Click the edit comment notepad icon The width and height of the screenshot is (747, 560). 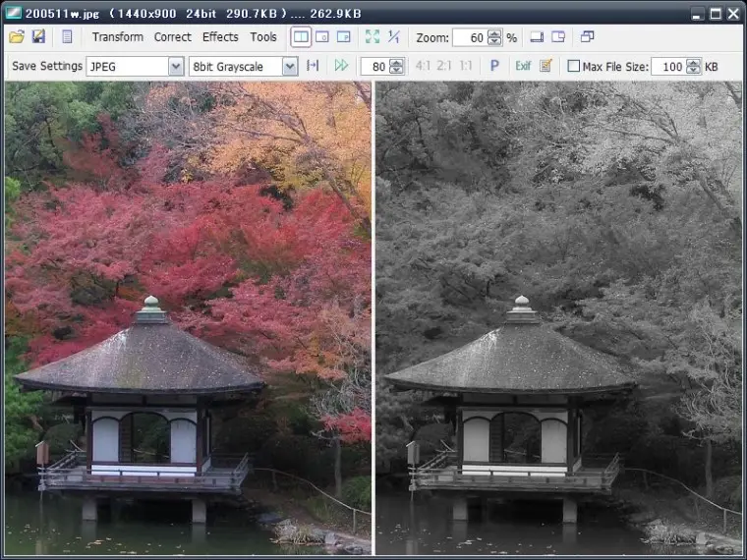click(546, 66)
